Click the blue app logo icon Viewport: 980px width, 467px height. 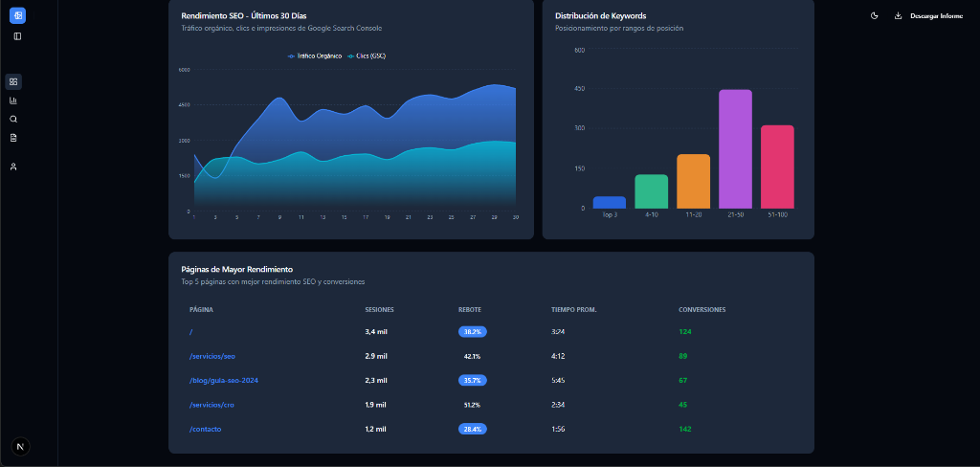tap(17, 15)
